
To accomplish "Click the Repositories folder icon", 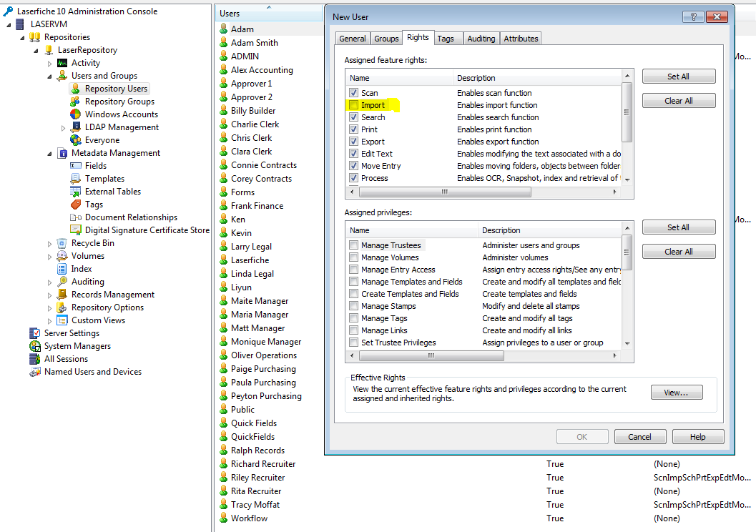I will coord(35,37).
